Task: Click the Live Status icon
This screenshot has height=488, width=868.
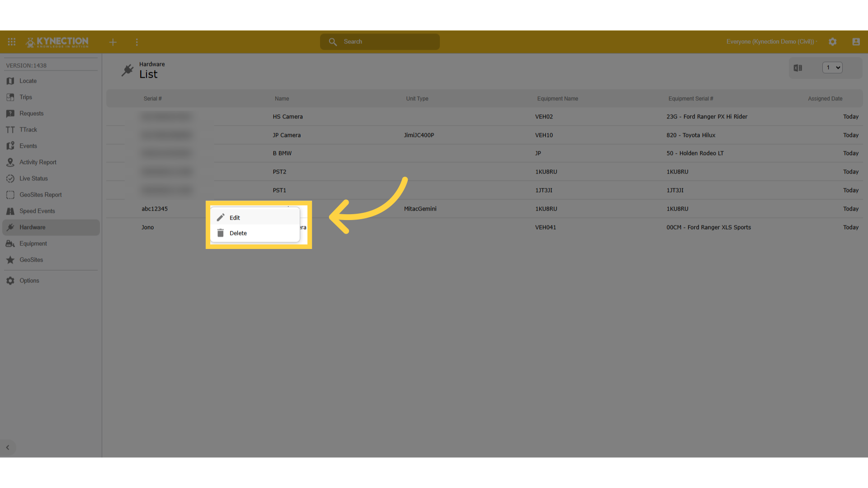Action: click(10, 178)
